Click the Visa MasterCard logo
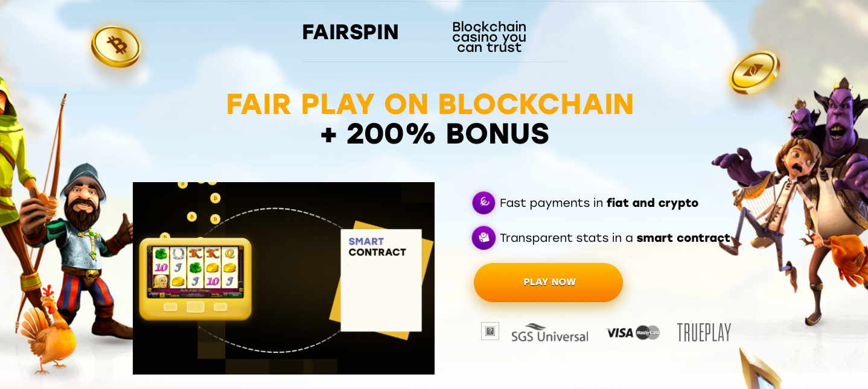868x389 pixels. pos(633,332)
